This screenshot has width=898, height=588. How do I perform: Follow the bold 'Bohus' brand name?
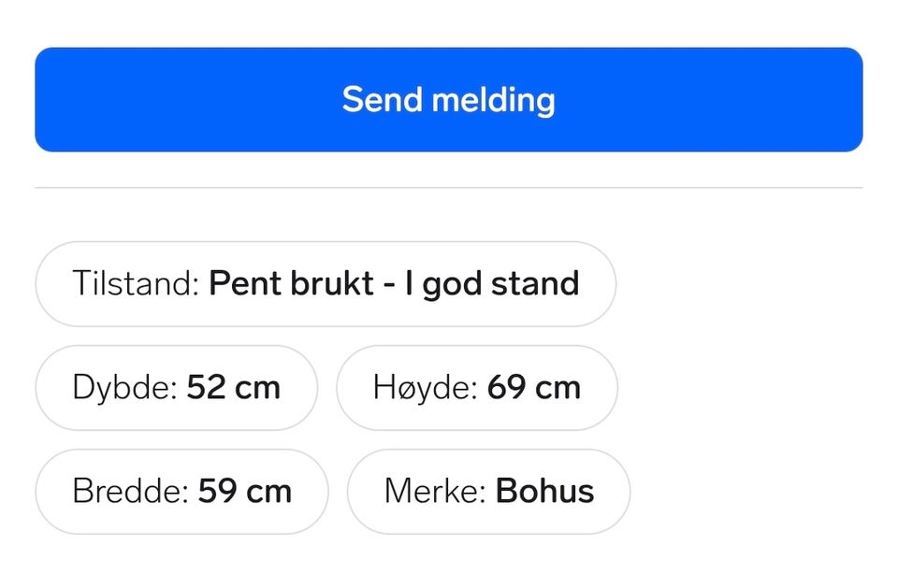coord(544,491)
